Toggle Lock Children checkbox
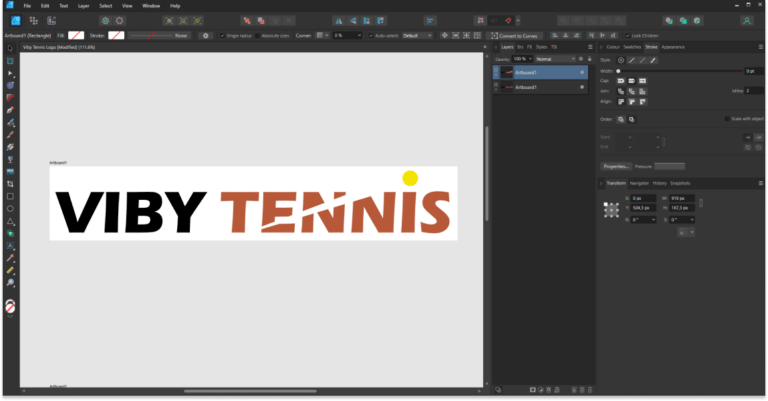This screenshot has width=768, height=401. [627, 36]
